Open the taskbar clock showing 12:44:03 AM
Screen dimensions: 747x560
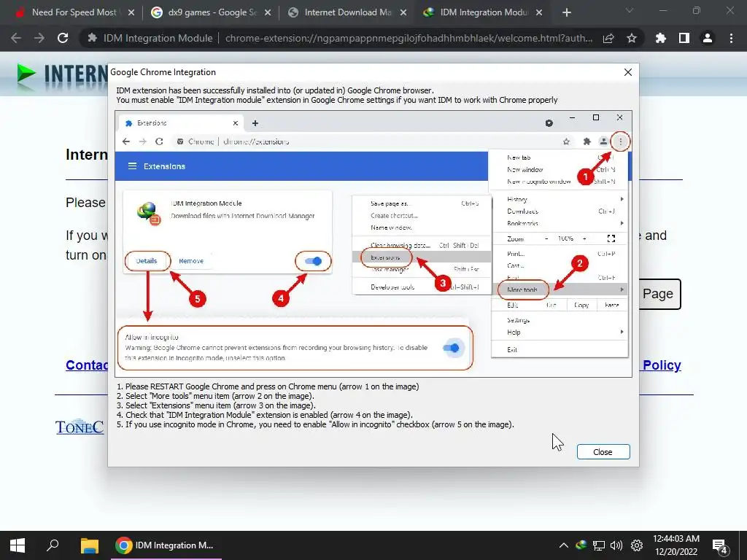click(x=676, y=545)
